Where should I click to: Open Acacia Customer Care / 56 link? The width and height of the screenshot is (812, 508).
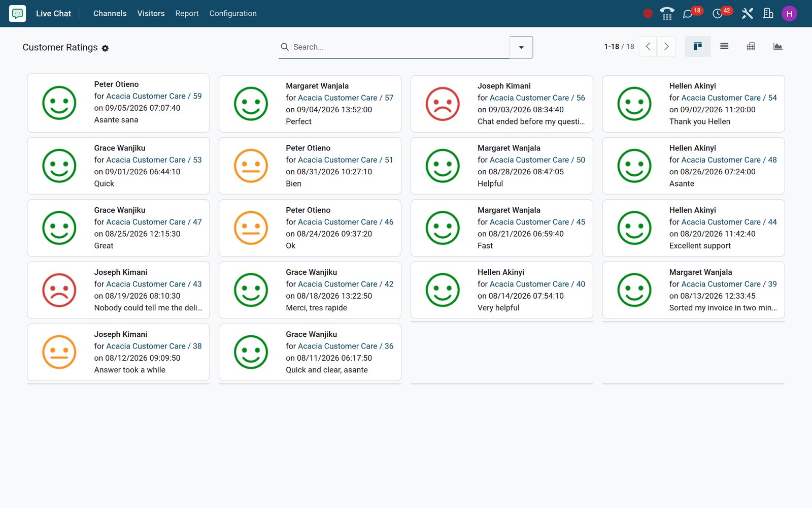(x=537, y=98)
